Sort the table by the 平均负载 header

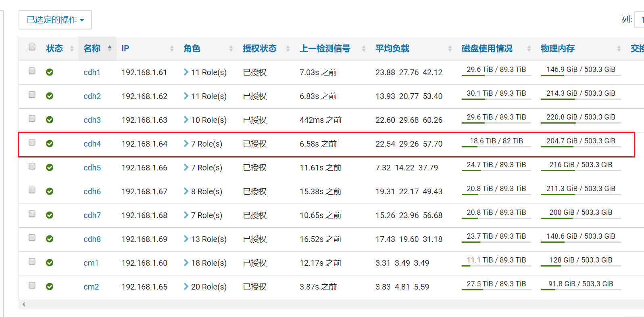392,48
